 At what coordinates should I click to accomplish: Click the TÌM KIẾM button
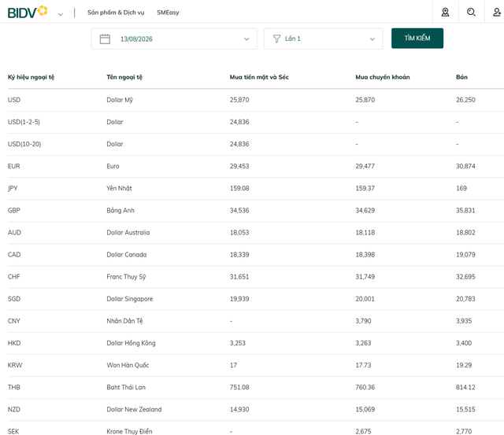click(417, 39)
